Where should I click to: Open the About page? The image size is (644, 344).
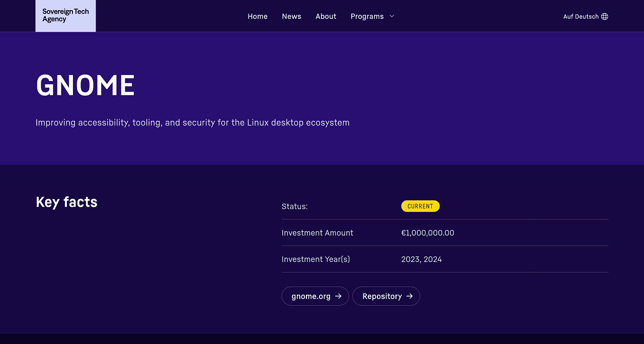click(x=326, y=16)
